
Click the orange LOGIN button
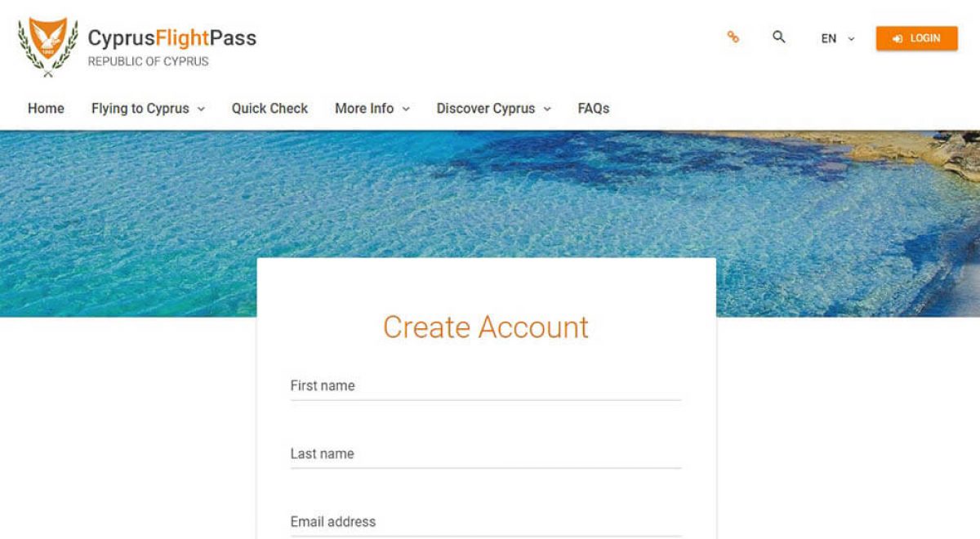coord(916,38)
